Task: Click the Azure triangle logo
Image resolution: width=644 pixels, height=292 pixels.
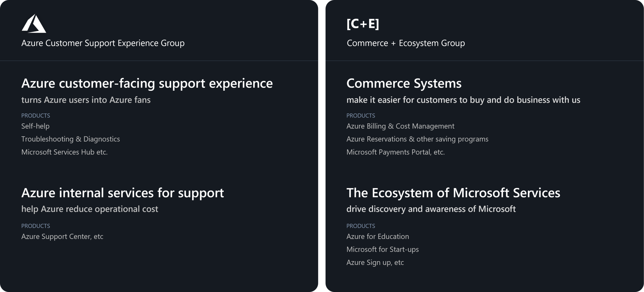Action: [x=34, y=23]
